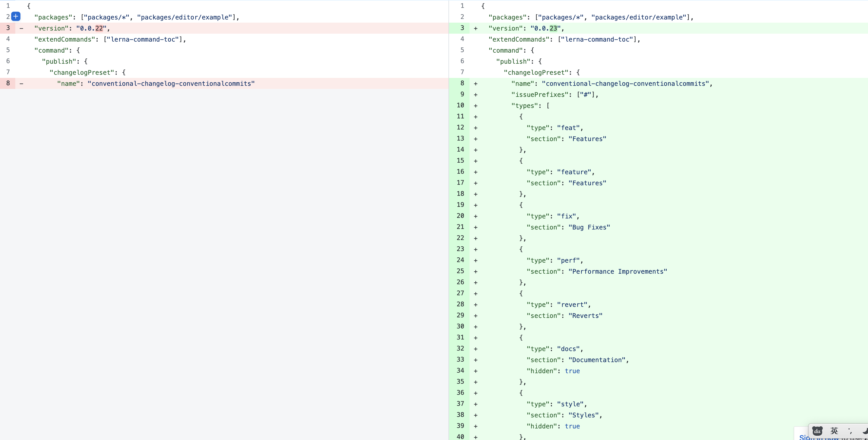Screen dimensions: 868x440
Task: Click right line number 37 for style type
Action: pyautogui.click(x=460, y=404)
